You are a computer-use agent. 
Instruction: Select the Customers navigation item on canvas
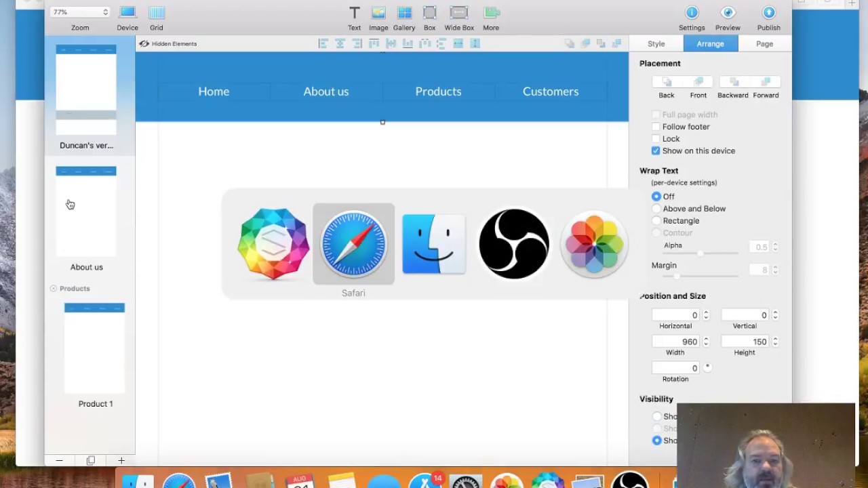click(x=551, y=91)
